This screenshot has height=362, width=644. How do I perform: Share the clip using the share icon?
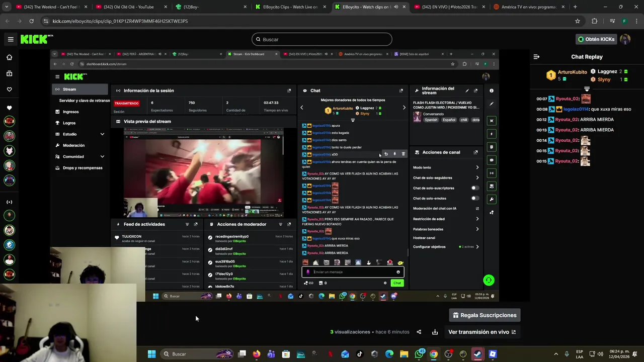[x=419, y=332]
